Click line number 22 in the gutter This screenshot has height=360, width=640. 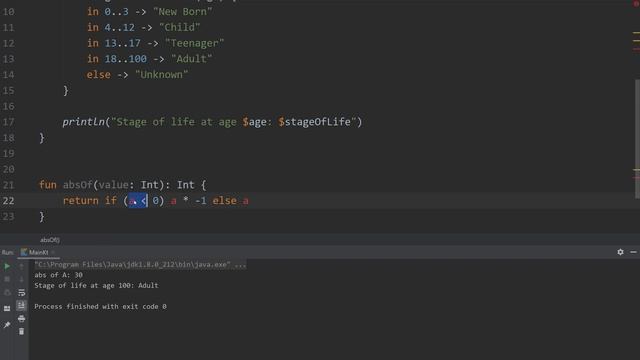[8, 201]
